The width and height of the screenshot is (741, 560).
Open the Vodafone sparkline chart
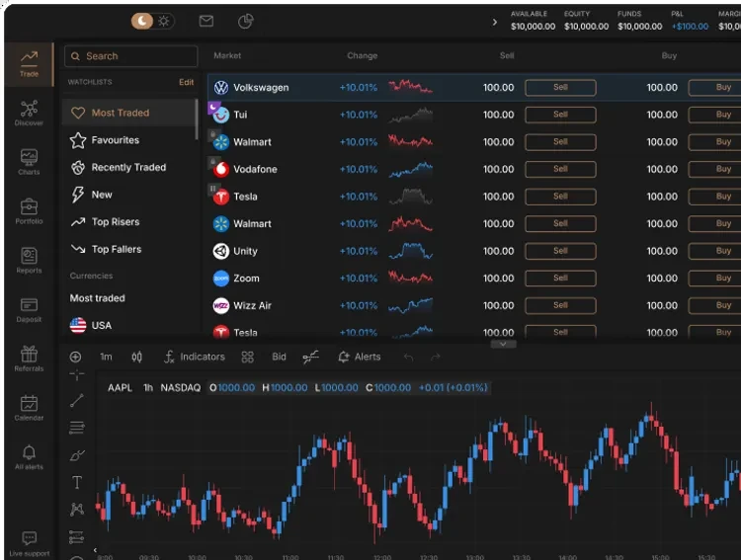tap(410, 169)
